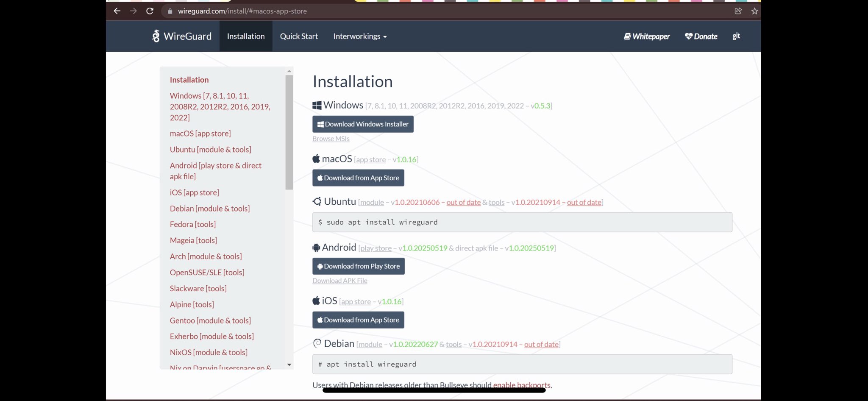This screenshot has width=868, height=401.
Task: Select Arch [module & tools] in sidebar
Action: tap(206, 256)
